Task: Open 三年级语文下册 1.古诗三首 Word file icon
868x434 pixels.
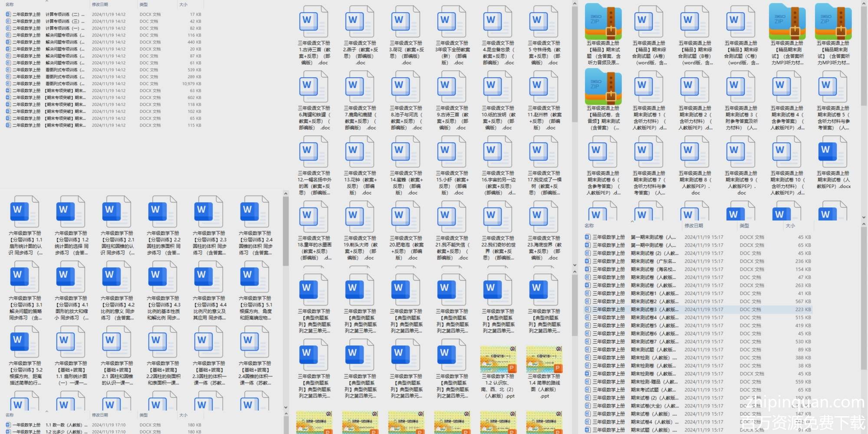Action: pyautogui.click(x=313, y=22)
